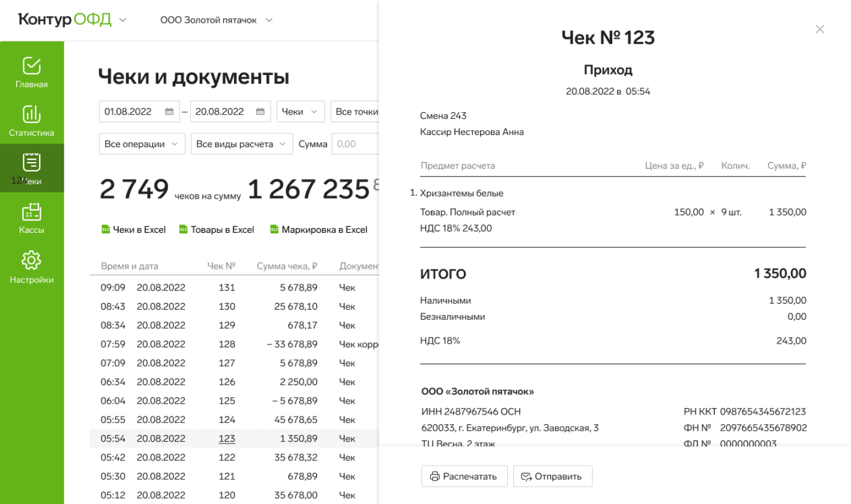Click calendar icon in 20.08.2022 date field

click(260, 112)
